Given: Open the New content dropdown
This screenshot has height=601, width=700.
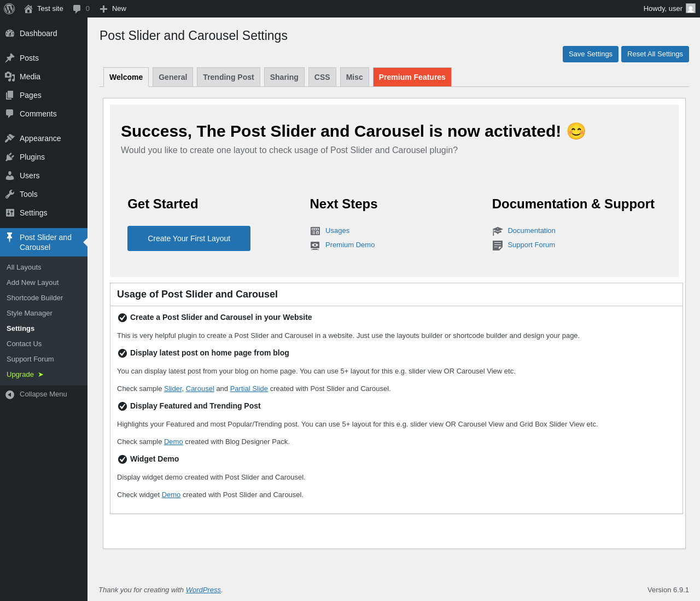Looking at the screenshot, I should point(113,9).
